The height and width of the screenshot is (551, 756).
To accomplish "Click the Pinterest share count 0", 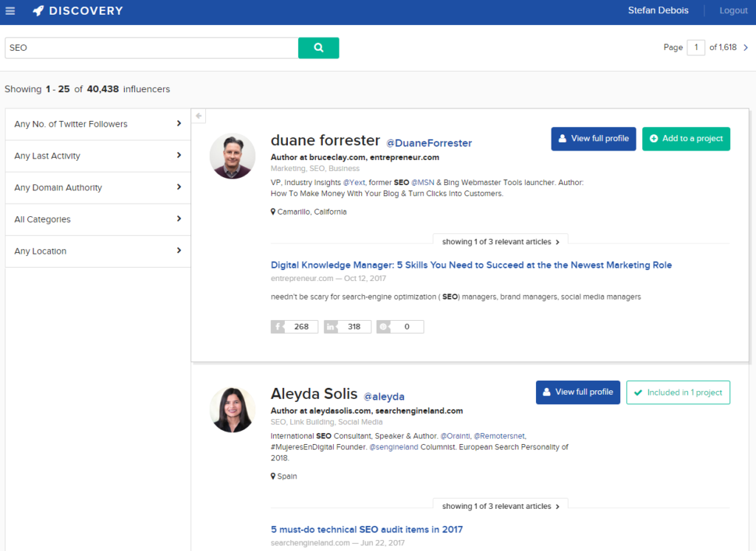I will (x=400, y=327).
